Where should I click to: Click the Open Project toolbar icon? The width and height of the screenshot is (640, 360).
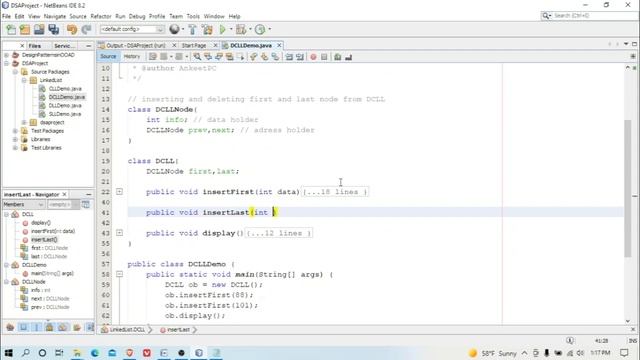[x=39, y=29]
